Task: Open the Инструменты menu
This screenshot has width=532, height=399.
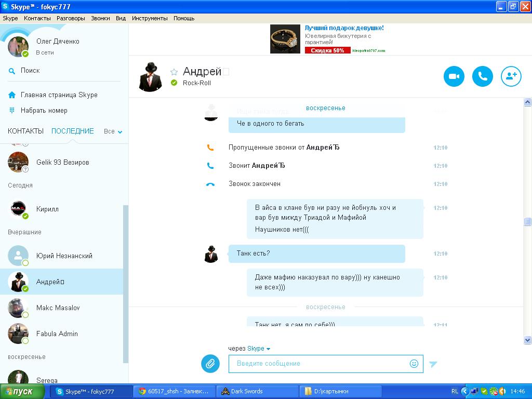Action: pyautogui.click(x=150, y=18)
